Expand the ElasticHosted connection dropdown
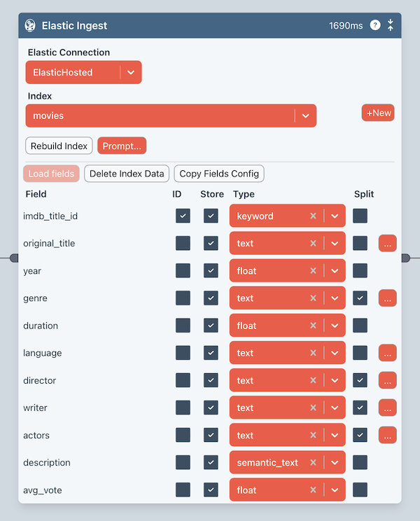The image size is (420, 521). [x=131, y=72]
